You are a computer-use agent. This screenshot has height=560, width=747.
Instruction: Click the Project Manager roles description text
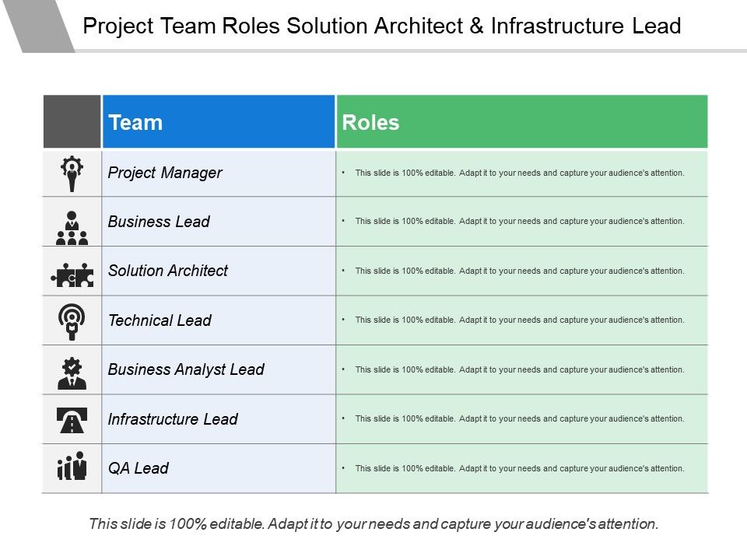coord(520,173)
